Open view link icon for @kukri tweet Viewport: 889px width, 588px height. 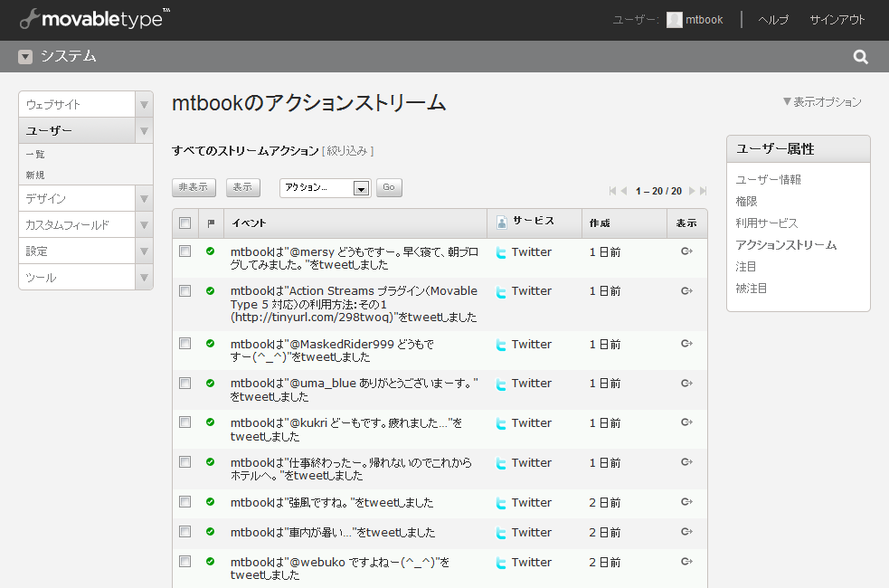coord(686,422)
